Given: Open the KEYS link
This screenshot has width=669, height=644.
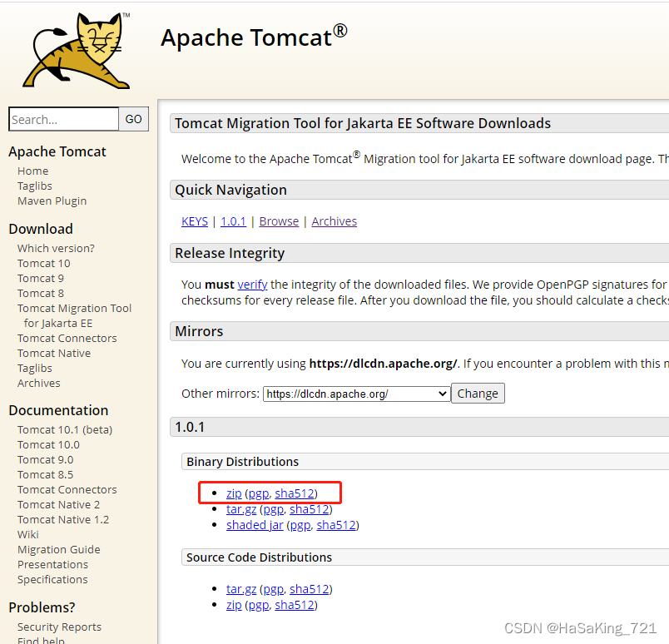Looking at the screenshot, I should point(194,220).
